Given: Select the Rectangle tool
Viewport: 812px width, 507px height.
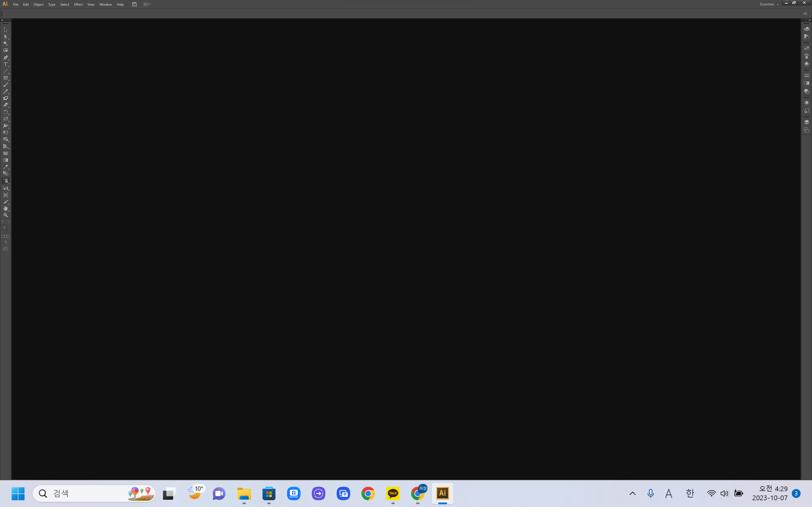Looking at the screenshot, I should pyautogui.click(x=6, y=78).
